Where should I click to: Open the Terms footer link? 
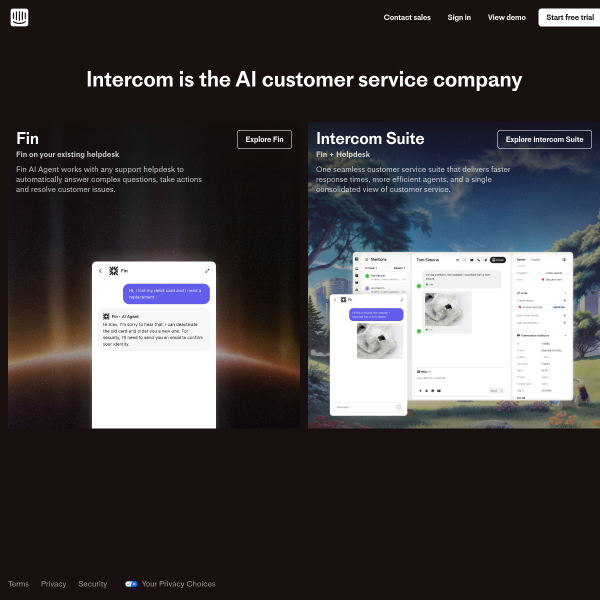[18, 584]
